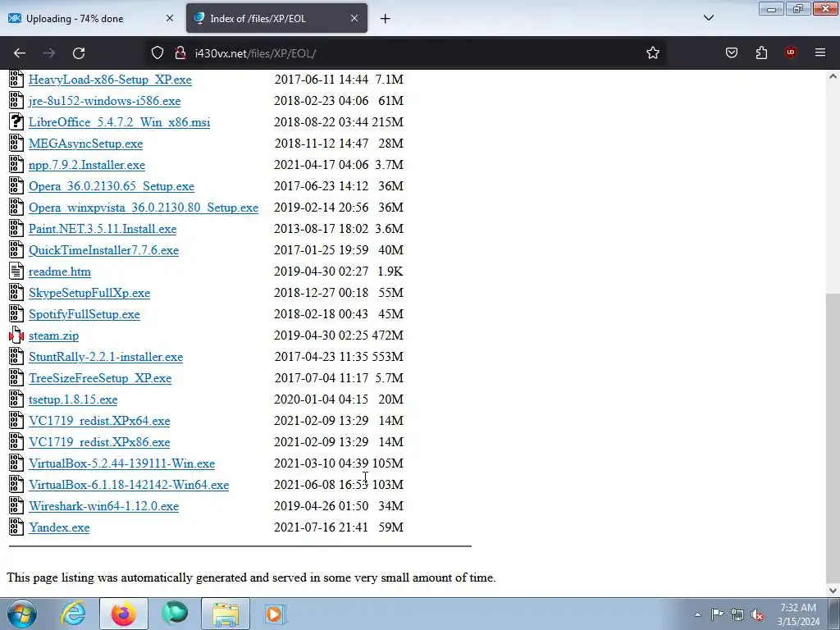The height and width of the screenshot is (630, 840).
Task: Click the scrollbar down arrow
Action: 833,591
